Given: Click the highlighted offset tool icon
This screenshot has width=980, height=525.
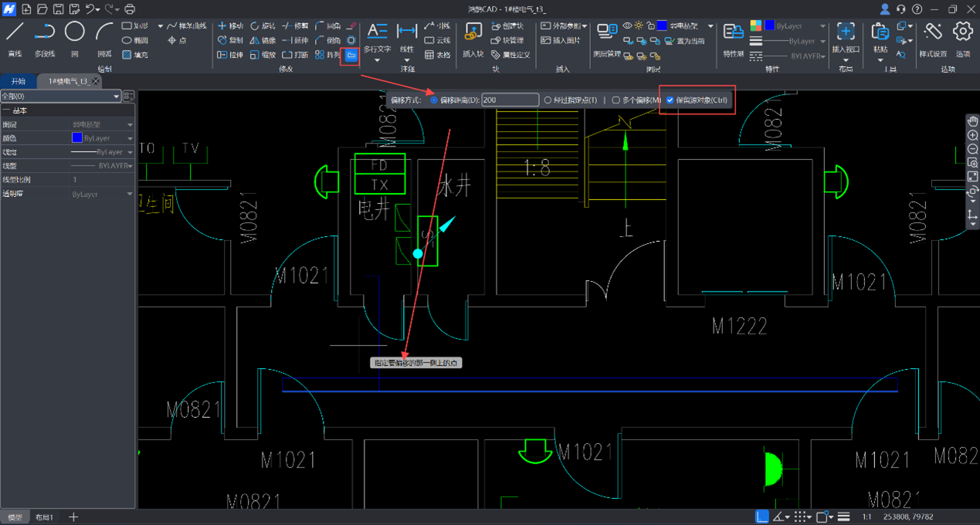Looking at the screenshot, I should point(351,56).
